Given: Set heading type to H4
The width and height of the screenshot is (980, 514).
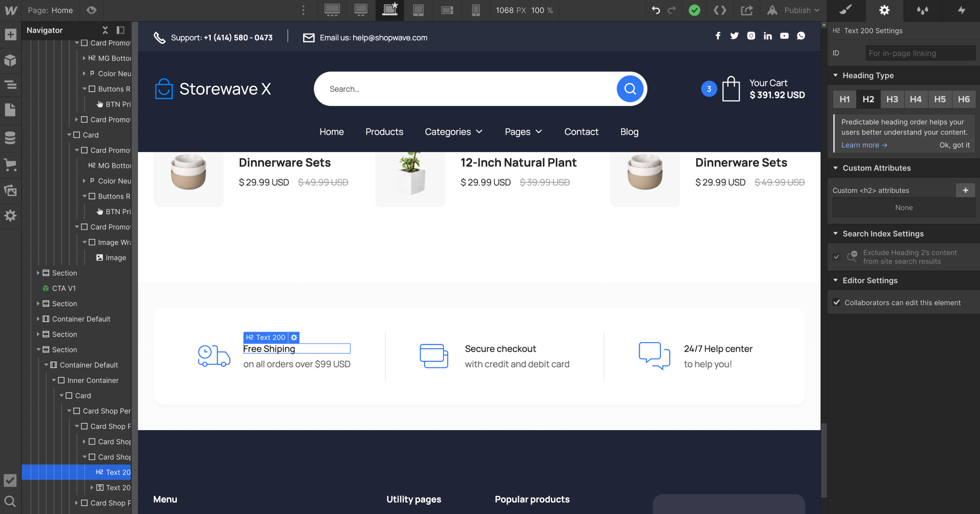Looking at the screenshot, I should pos(915,99).
